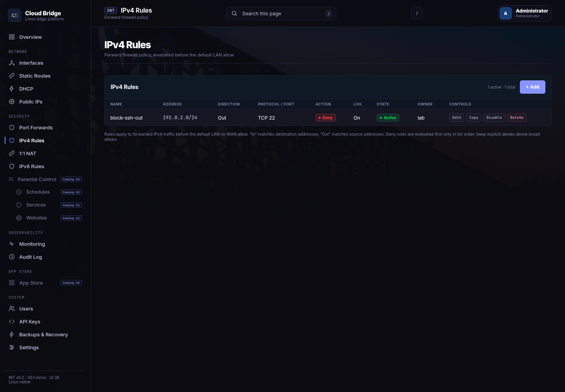
Task: Click the DHCP lightning bolt icon
Action: click(x=12, y=89)
